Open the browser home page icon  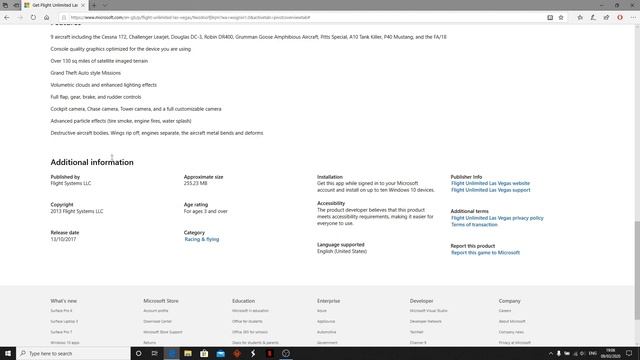[x=47, y=18]
